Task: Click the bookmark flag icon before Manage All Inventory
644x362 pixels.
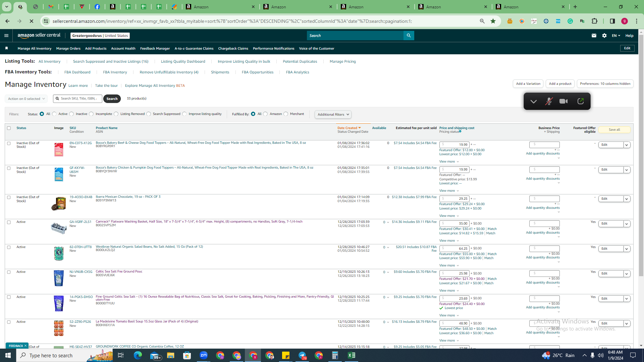Action: (x=7, y=48)
